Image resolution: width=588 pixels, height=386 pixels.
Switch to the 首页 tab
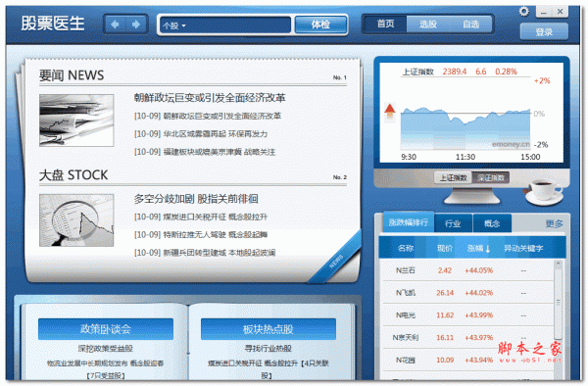pyautogui.click(x=385, y=24)
